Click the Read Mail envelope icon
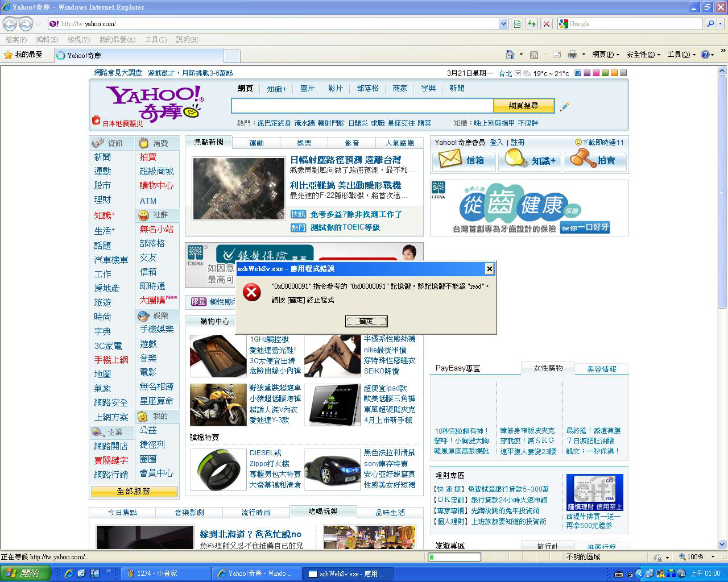Viewport: 728px width, 582px height. 557,55
